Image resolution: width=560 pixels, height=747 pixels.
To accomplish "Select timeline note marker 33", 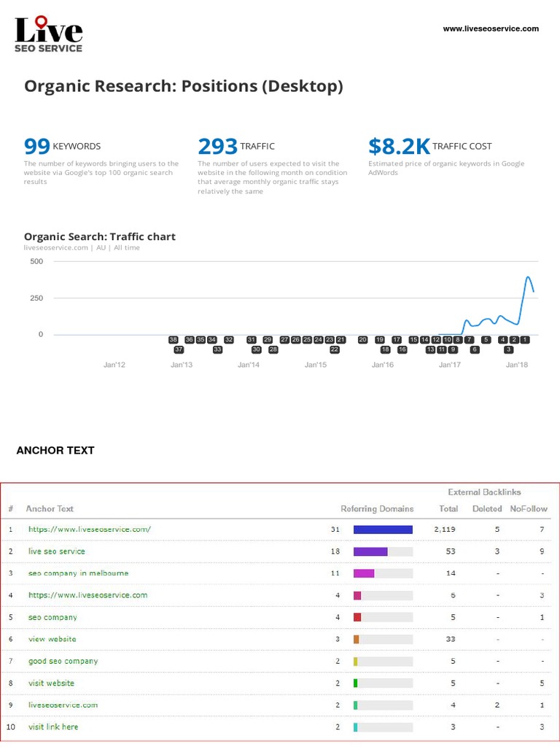I will click(x=217, y=349).
